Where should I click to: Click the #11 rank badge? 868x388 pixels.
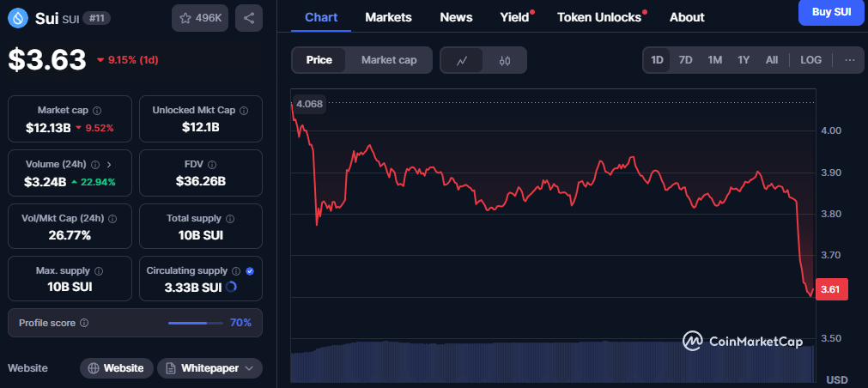coord(97,18)
